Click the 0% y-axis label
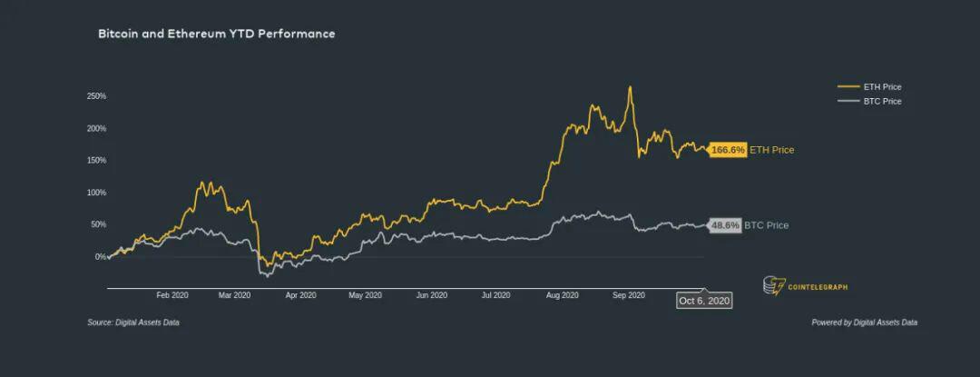Viewport: 980px width, 377px height. point(101,256)
